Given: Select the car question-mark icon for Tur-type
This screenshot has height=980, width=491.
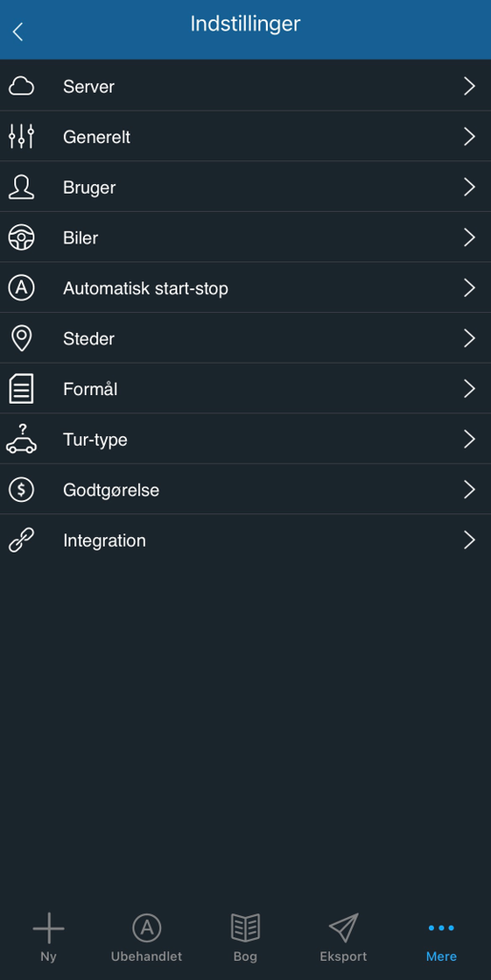Looking at the screenshot, I should [21, 439].
